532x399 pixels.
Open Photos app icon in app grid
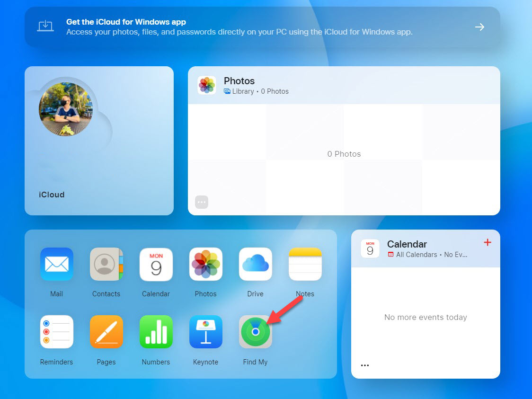pos(205,264)
